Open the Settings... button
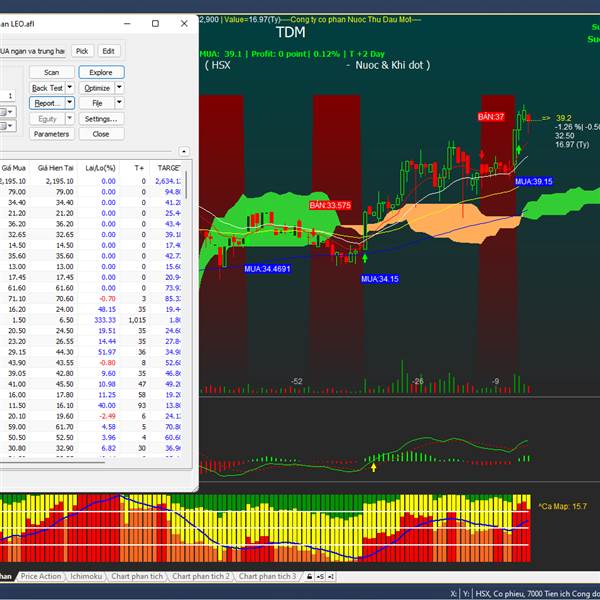 101,119
